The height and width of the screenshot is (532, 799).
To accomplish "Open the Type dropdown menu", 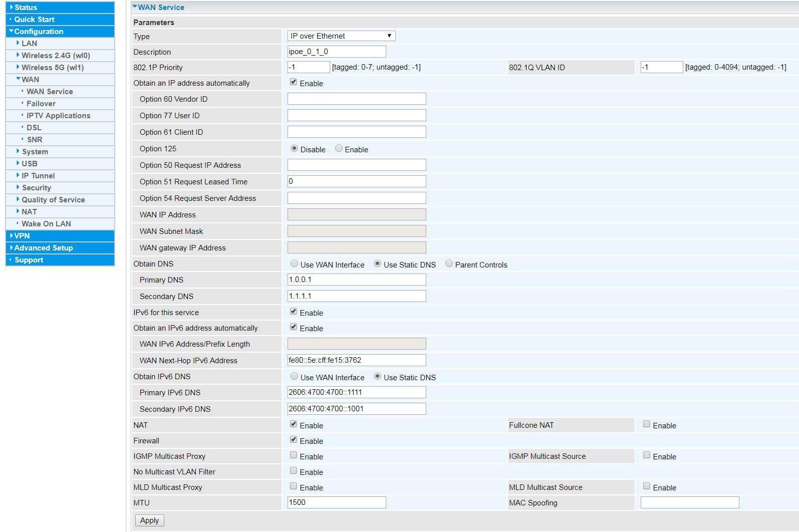I will [341, 36].
